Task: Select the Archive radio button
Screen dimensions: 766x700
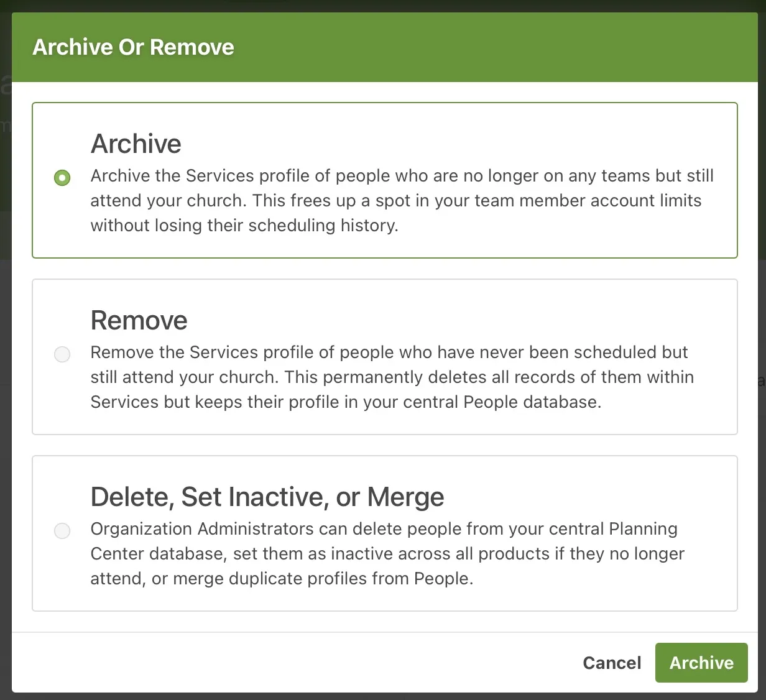Action: coord(62,178)
